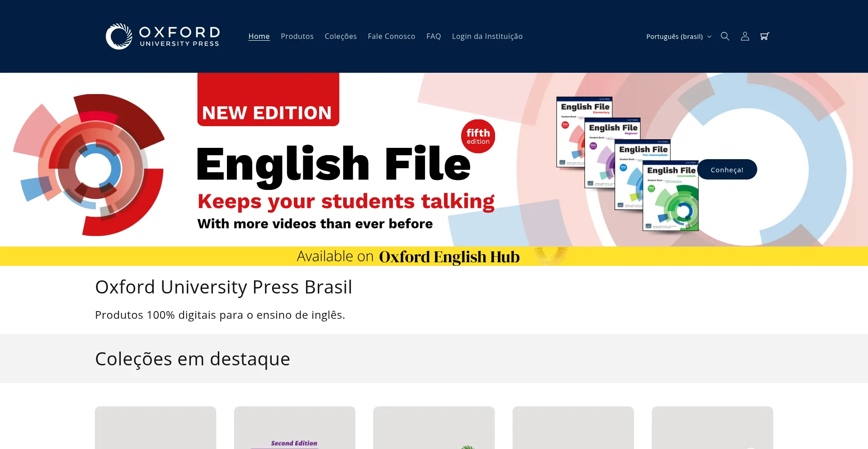Viewport: 868px width, 449px height.
Task: Click the English File Beginner book cover
Action: [x=599, y=154]
